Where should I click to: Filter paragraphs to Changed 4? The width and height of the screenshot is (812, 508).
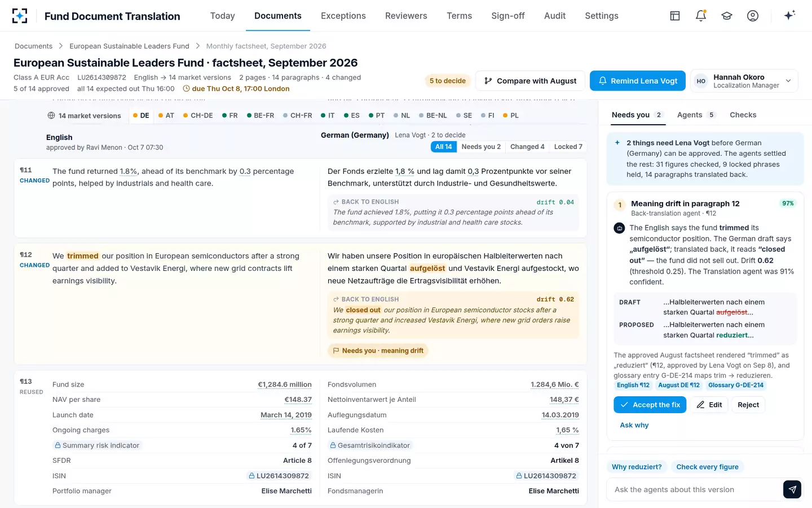click(527, 147)
